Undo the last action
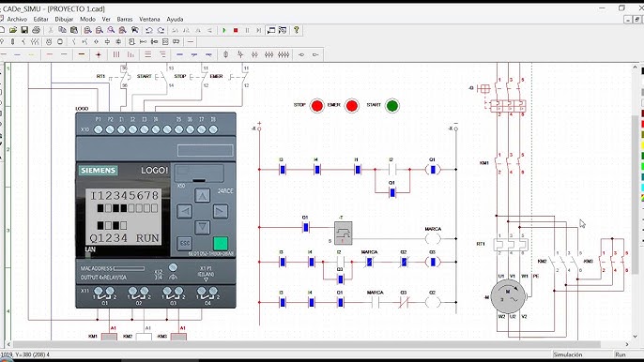The height and width of the screenshot is (362, 644). tap(149, 30)
